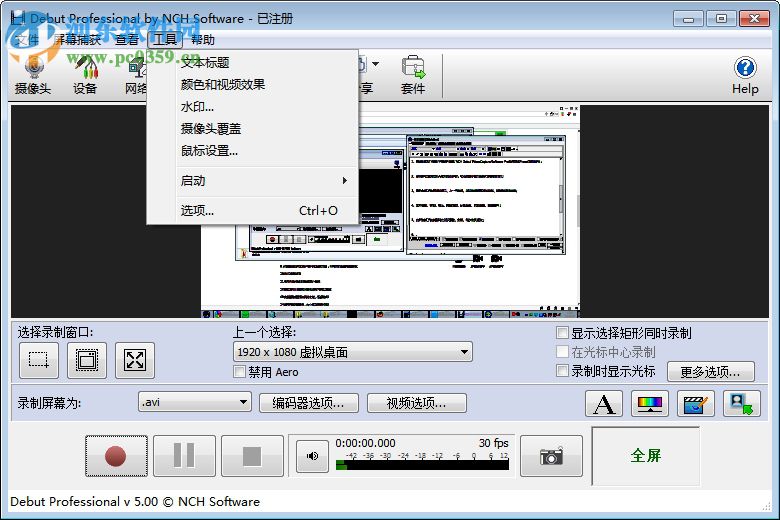Open the 1920 x 1080 虚拟桌面 dropdown

(x=353, y=352)
